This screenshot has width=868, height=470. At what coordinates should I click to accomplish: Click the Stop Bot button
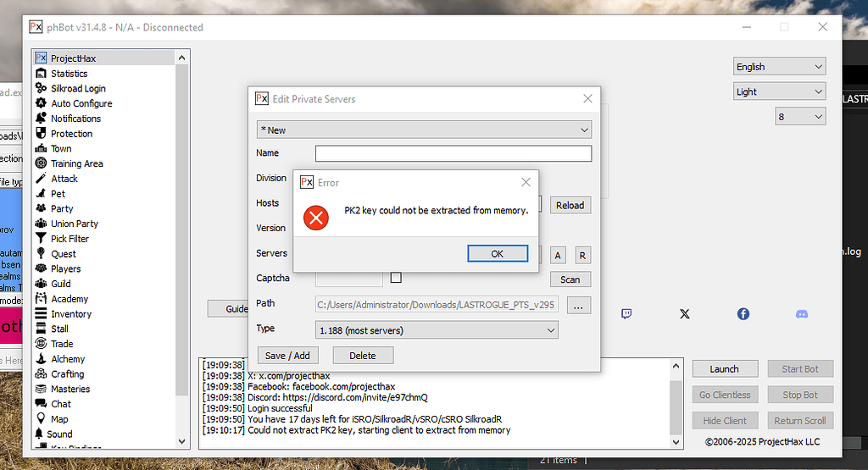(800, 395)
